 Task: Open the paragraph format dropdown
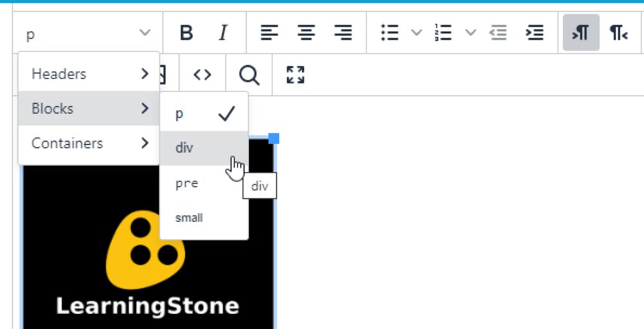click(x=88, y=33)
